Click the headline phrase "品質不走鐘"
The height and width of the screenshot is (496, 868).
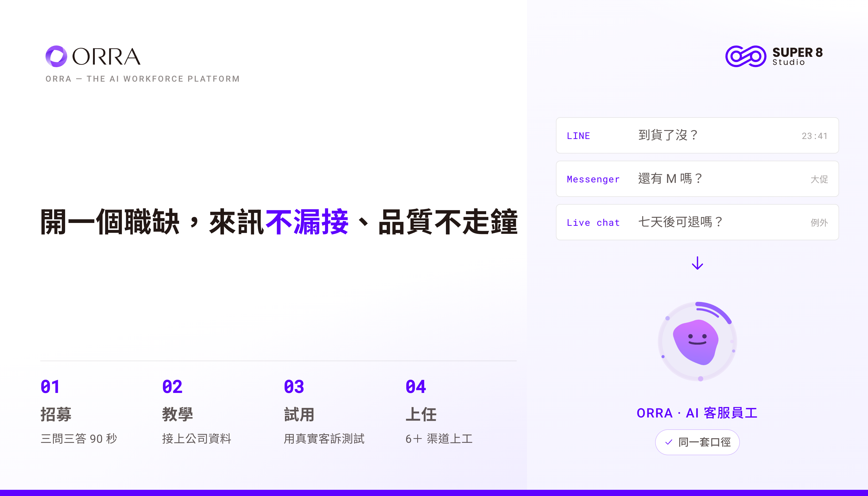click(448, 222)
